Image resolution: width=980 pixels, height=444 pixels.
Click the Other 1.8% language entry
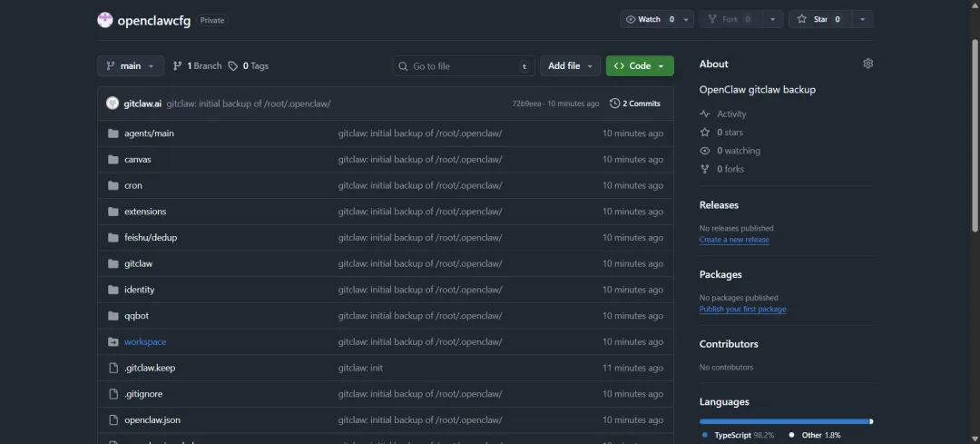tap(814, 435)
